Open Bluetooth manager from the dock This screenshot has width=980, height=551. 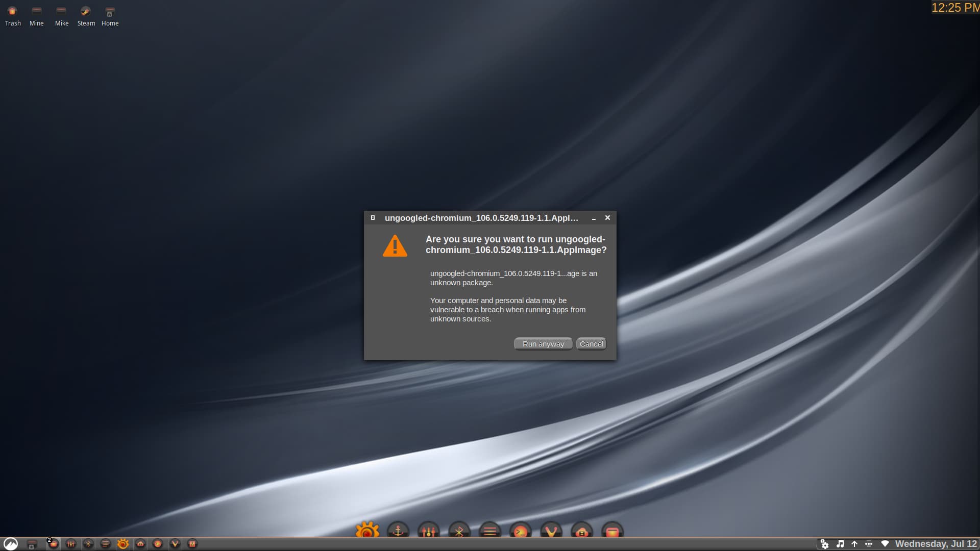pyautogui.click(x=459, y=531)
